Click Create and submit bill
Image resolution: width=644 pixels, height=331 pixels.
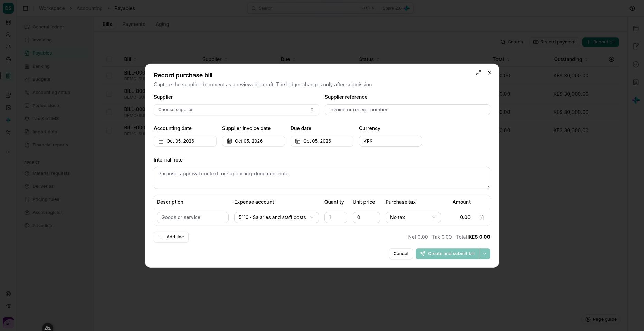447,254
